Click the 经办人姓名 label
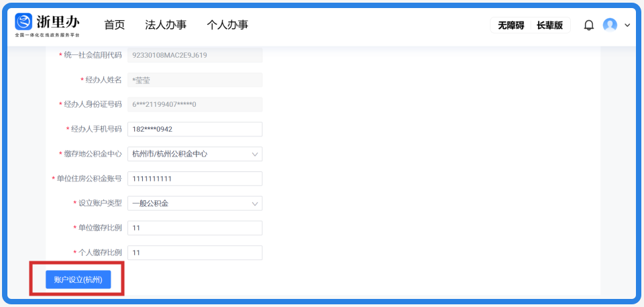 pos(103,79)
